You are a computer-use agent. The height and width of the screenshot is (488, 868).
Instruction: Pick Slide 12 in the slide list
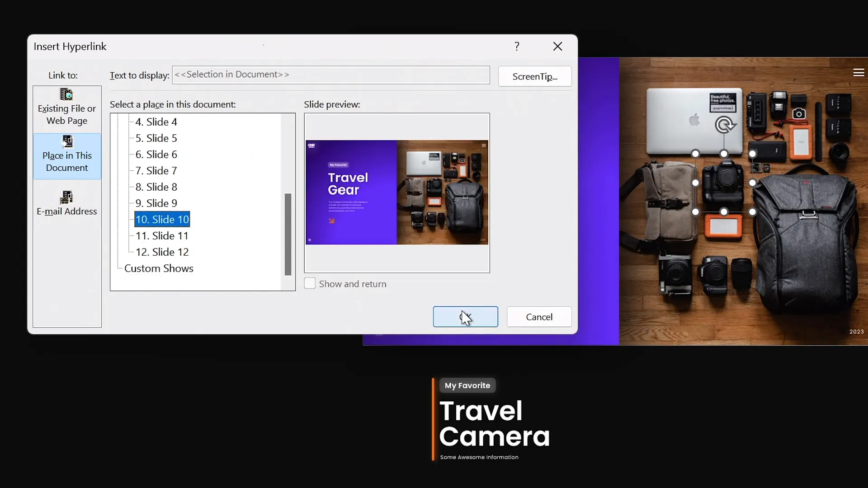click(x=162, y=252)
